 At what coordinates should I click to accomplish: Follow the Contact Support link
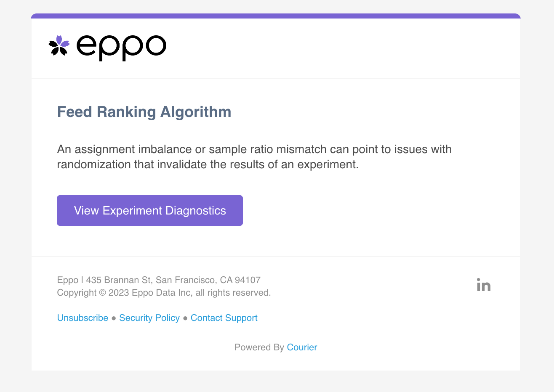pyautogui.click(x=224, y=318)
